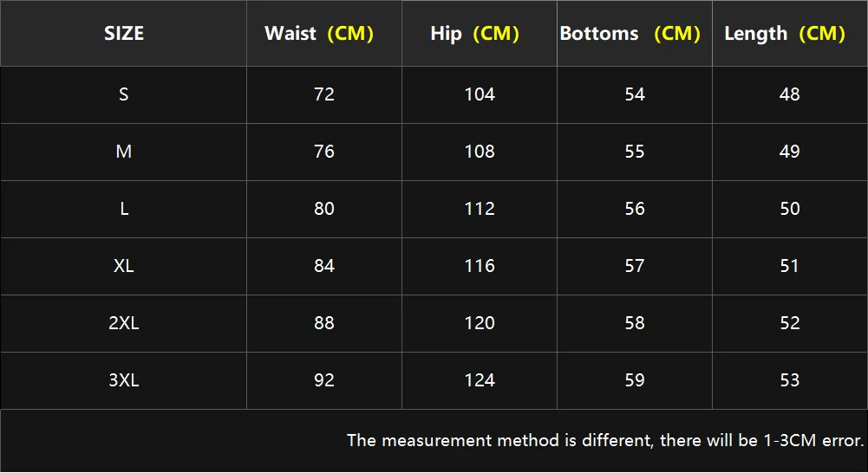Click the S size row label
This screenshot has width=868, height=473.
pyautogui.click(x=124, y=94)
